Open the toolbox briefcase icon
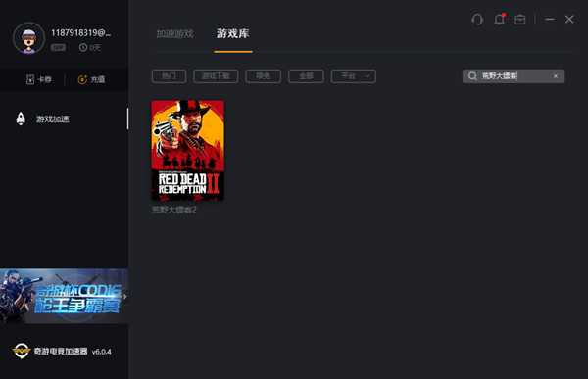 click(x=520, y=20)
